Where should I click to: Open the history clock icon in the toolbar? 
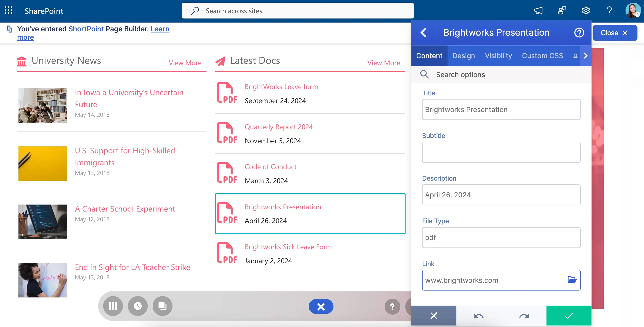point(138,306)
